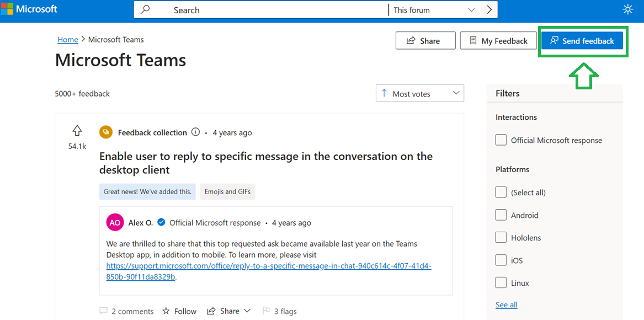Click the Emojis and GIFs tag
Viewport: 644px width, 320px height.
[x=227, y=191]
